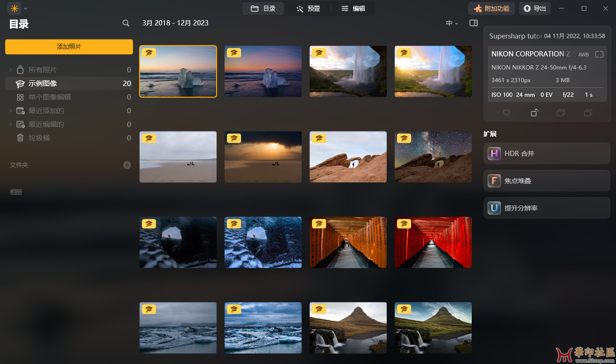Viewport: 616px width, 364px height.
Task: Select the Milky Way night sky thumbnail
Action: click(x=433, y=156)
